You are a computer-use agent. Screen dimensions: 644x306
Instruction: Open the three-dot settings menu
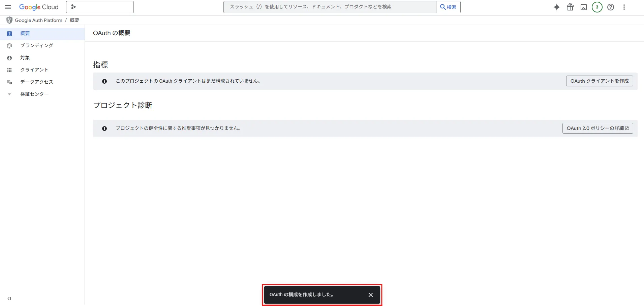pyautogui.click(x=624, y=7)
